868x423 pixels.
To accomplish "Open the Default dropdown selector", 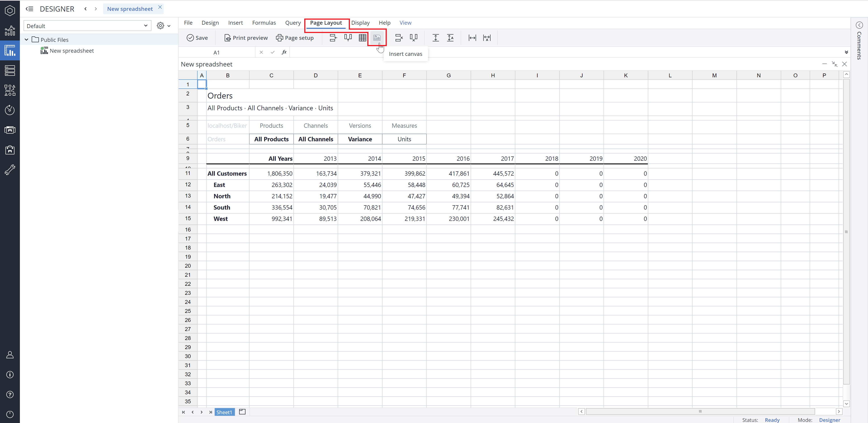I will click(87, 26).
